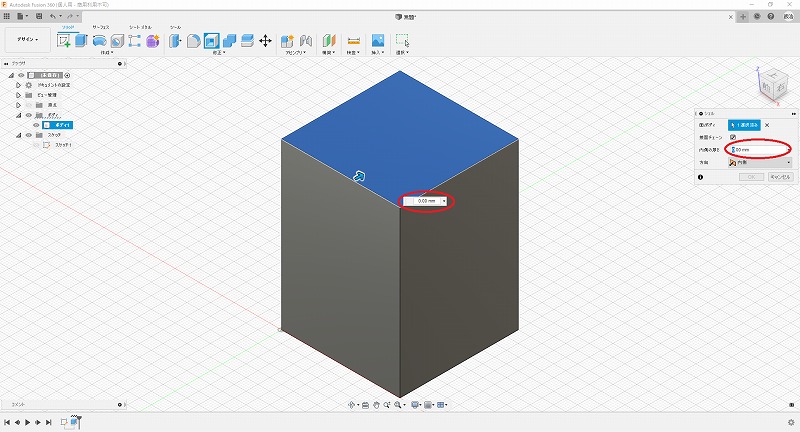Hide the スケッチ folder via eye icon

pyautogui.click(x=28, y=134)
